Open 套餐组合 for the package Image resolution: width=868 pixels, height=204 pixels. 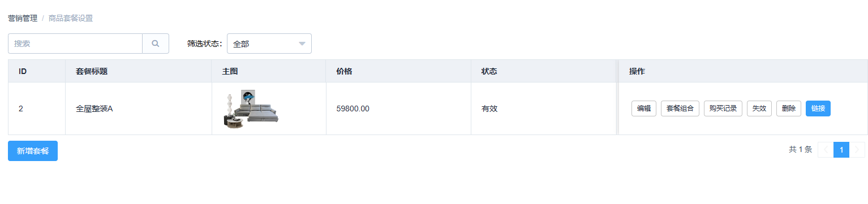coord(680,108)
